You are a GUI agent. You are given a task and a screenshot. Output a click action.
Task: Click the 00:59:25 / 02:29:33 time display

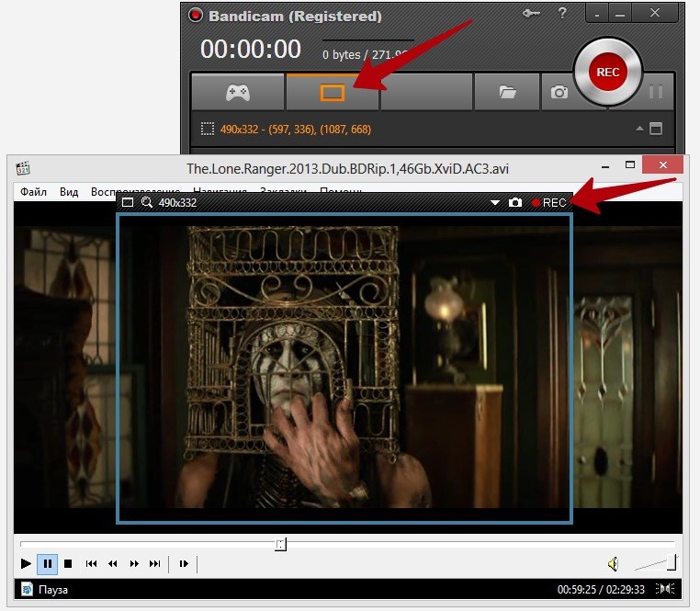click(601, 590)
